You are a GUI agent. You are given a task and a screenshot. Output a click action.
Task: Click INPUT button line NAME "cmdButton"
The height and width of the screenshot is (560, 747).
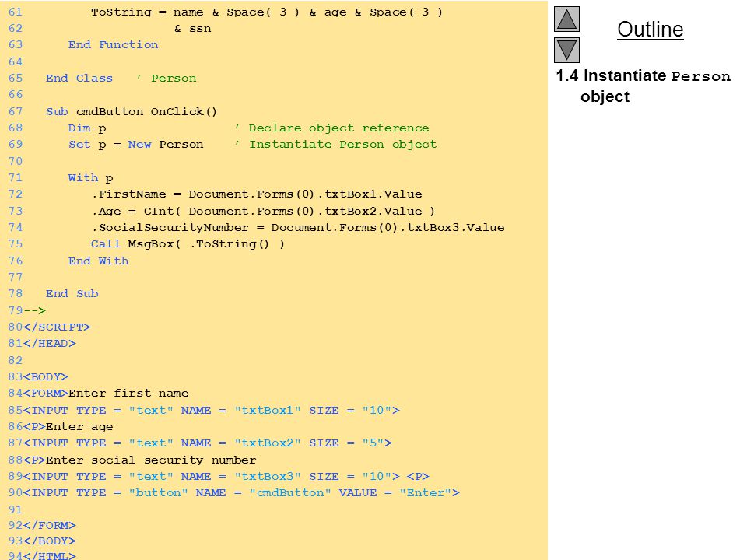click(241, 493)
